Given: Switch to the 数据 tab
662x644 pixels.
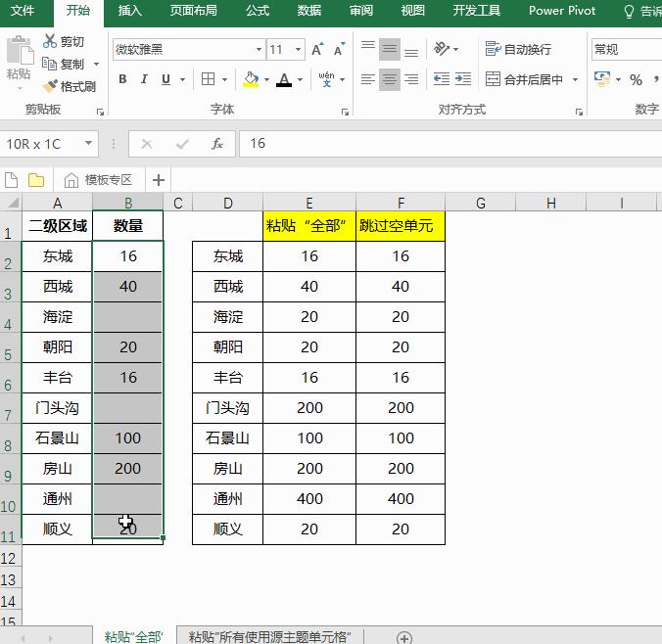Looking at the screenshot, I should [309, 11].
